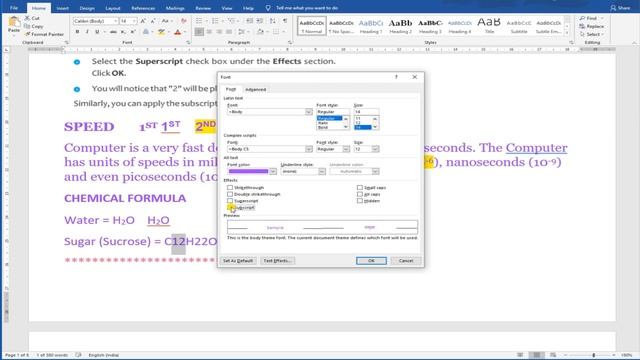Click the Set As Default button

coord(238,260)
